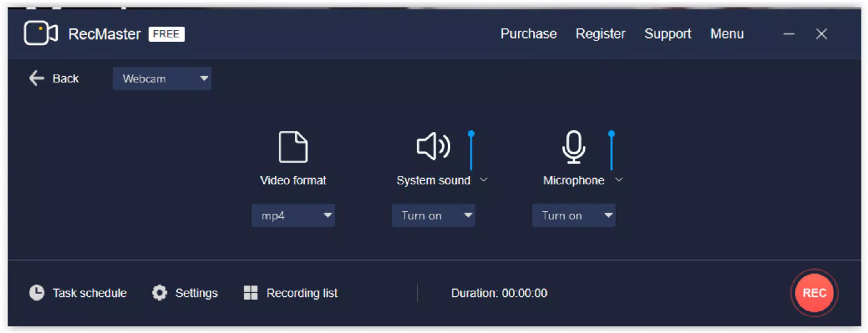
Task: Open the Recording list label
Action: 302,293
